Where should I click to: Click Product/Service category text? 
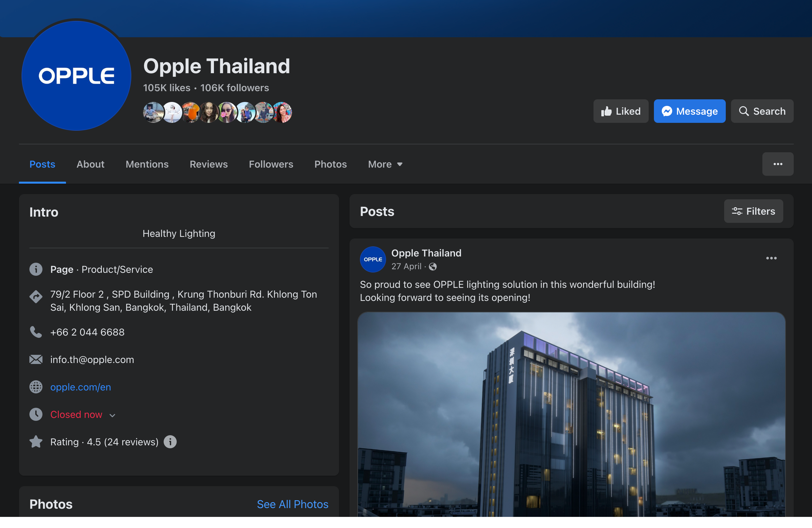click(117, 269)
